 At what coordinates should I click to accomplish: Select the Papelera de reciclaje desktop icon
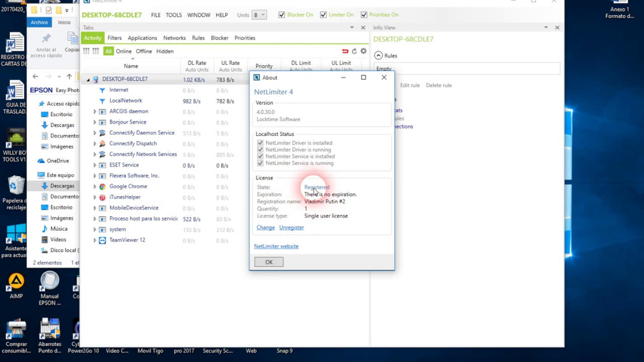point(16,185)
